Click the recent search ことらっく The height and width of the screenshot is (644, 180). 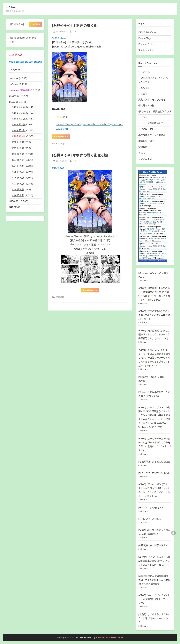pyautogui.click(x=144, y=88)
